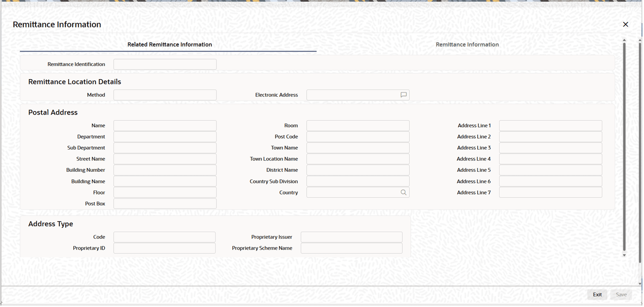The height and width of the screenshot is (307, 644).
Task: Close the Remittance Information dialog
Action: coord(625,24)
